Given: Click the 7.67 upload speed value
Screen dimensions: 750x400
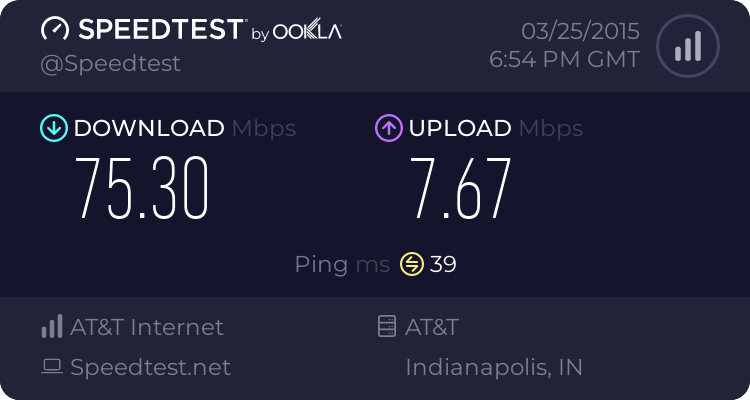Looking at the screenshot, I should (x=462, y=189).
